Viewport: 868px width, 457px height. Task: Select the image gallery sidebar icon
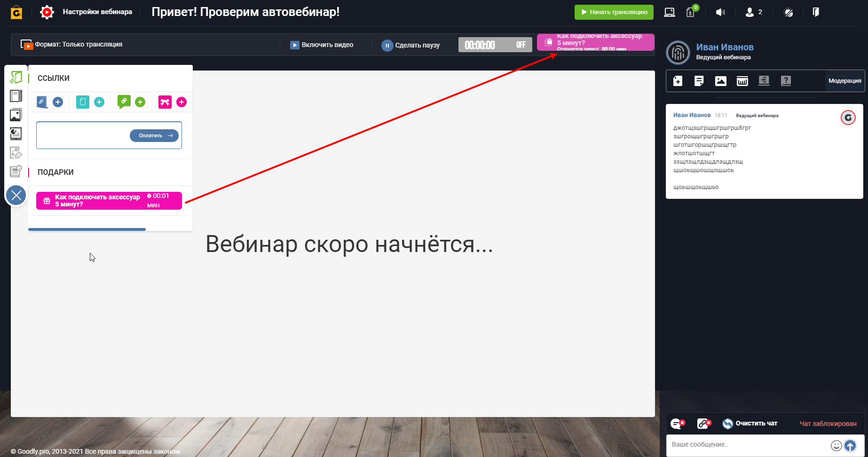16,115
